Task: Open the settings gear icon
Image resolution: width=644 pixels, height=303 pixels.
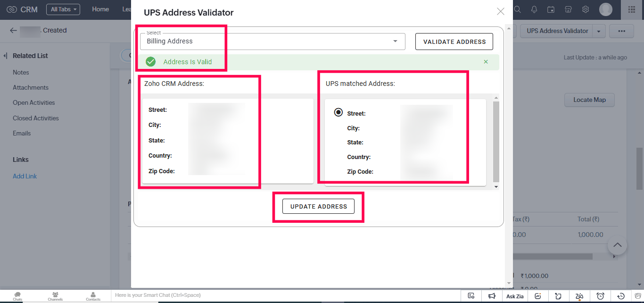Action: [586, 9]
